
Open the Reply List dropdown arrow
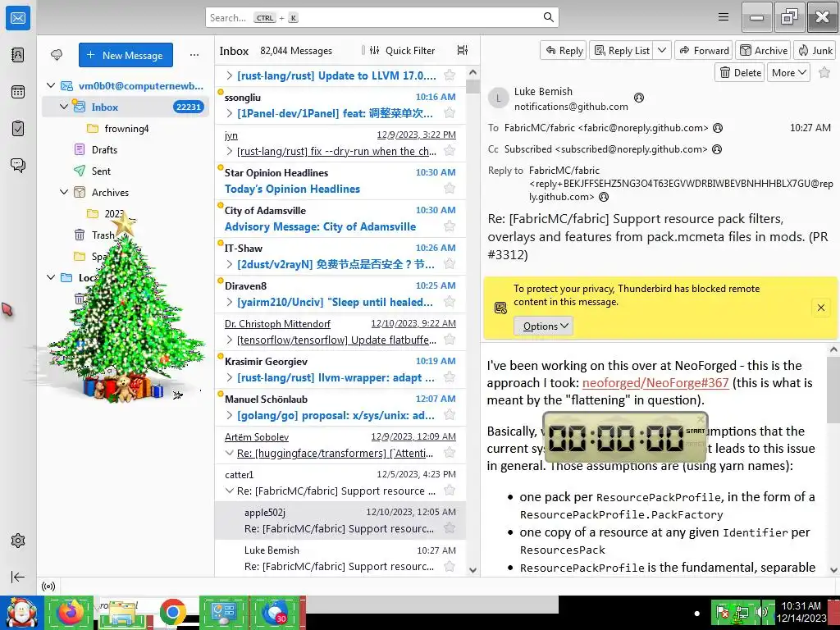tap(662, 50)
